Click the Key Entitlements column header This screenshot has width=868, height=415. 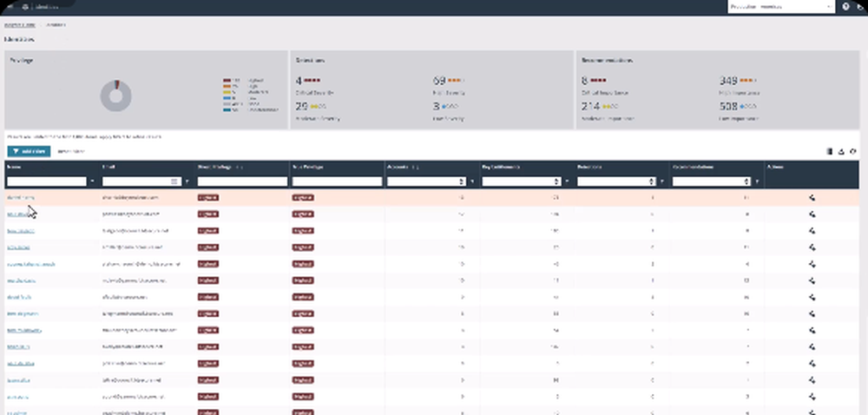coord(501,167)
